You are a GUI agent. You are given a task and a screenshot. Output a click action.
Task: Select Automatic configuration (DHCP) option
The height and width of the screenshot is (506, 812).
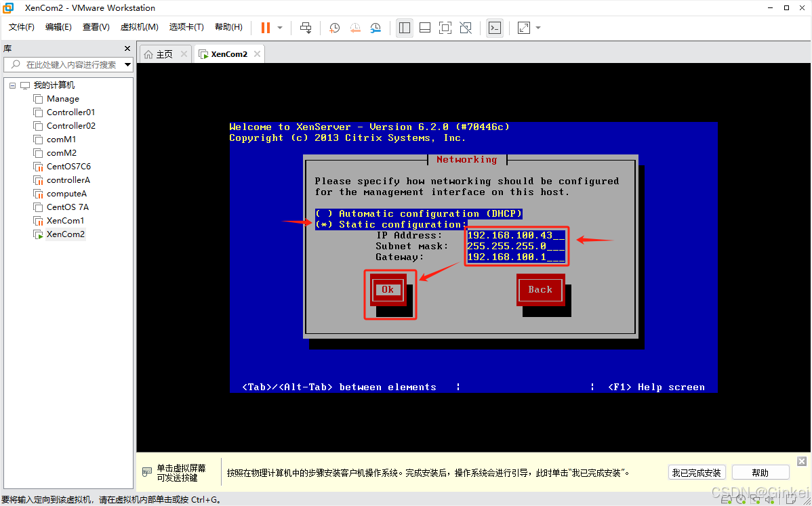point(418,213)
